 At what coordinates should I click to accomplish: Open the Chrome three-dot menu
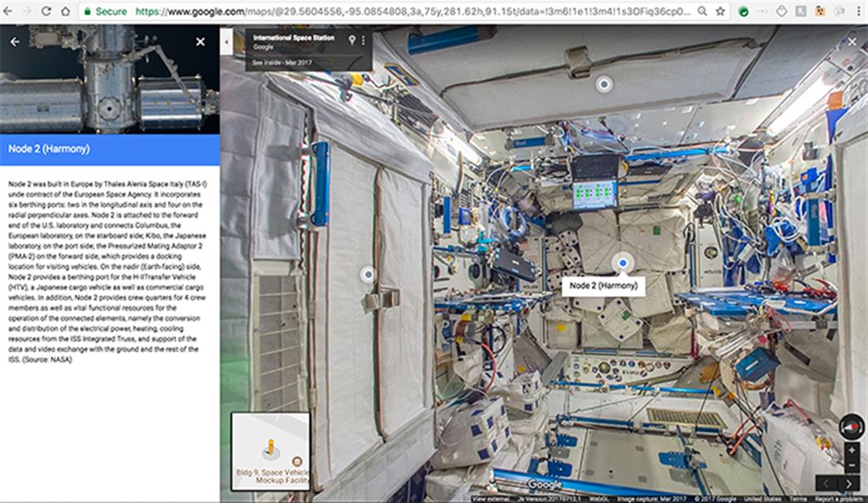point(859,12)
